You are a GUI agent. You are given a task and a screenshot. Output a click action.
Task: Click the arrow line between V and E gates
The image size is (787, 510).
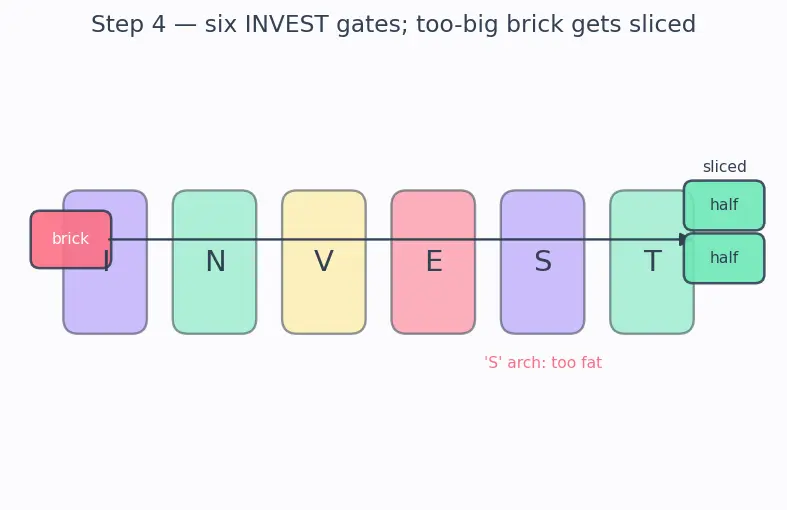(378, 239)
